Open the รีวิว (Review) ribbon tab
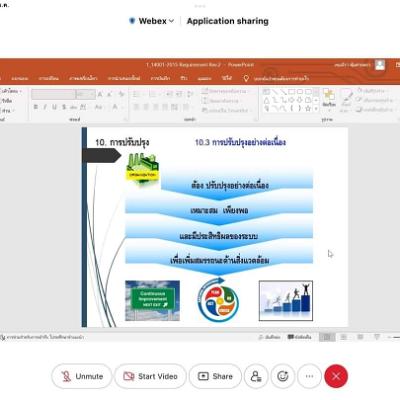 [184, 78]
